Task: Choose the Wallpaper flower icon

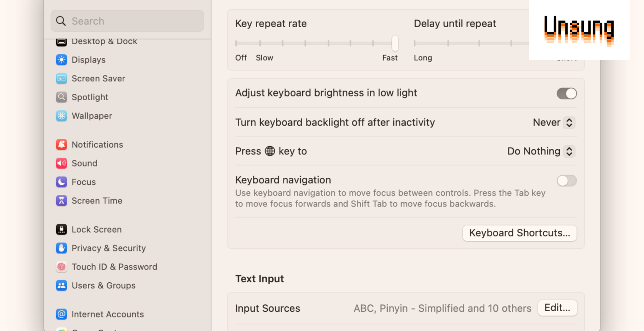Action: (x=62, y=116)
